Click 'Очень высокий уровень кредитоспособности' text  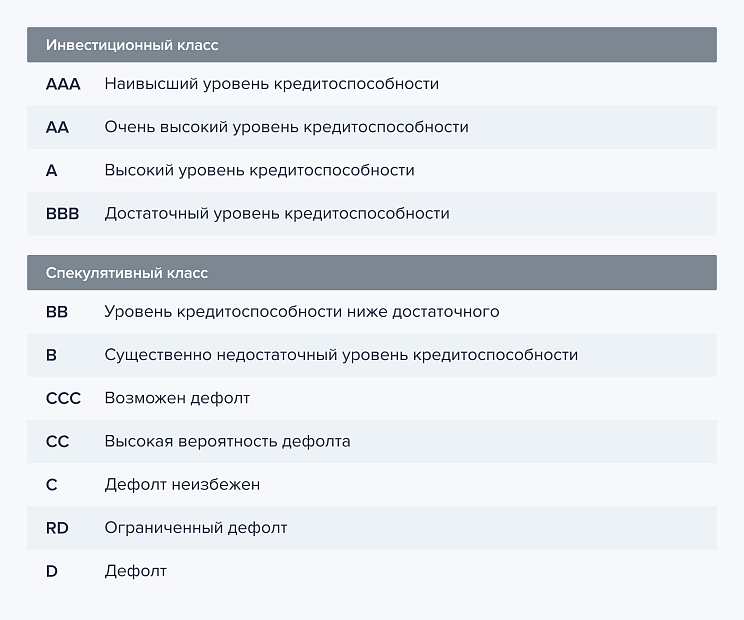point(287,127)
